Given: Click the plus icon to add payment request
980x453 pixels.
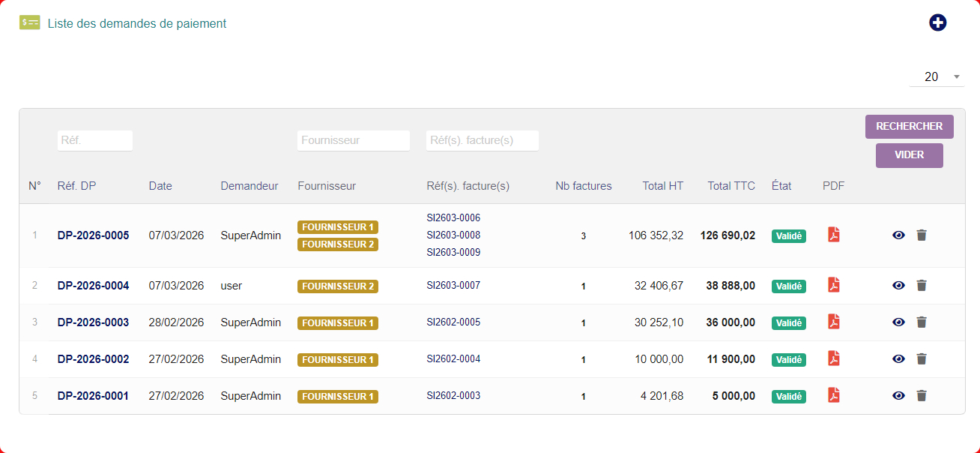Looking at the screenshot, I should click(x=937, y=22).
